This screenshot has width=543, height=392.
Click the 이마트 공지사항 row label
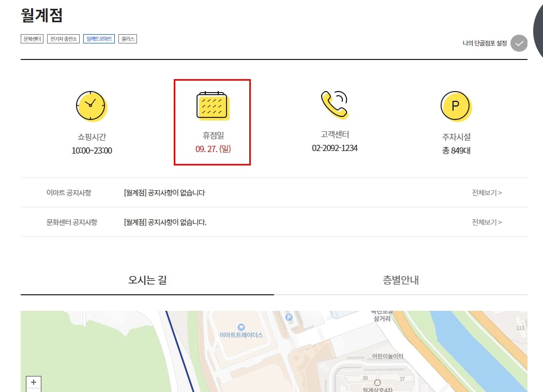[69, 192]
